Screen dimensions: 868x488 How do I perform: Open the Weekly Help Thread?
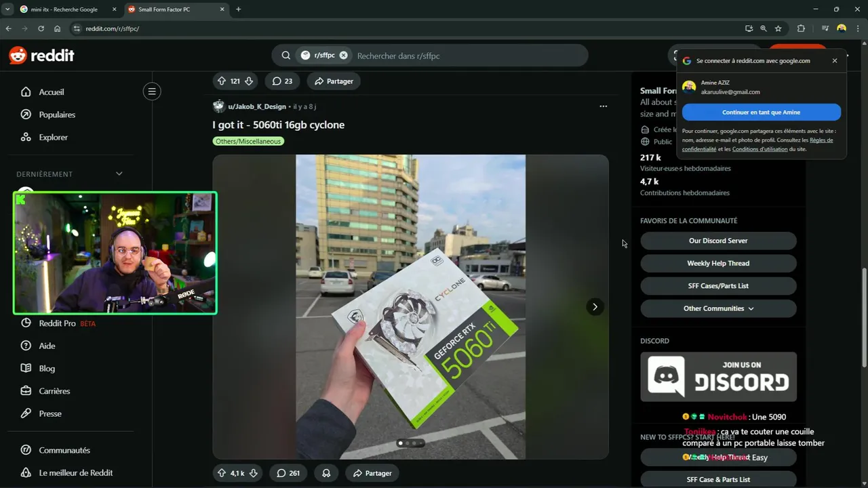pyautogui.click(x=718, y=263)
